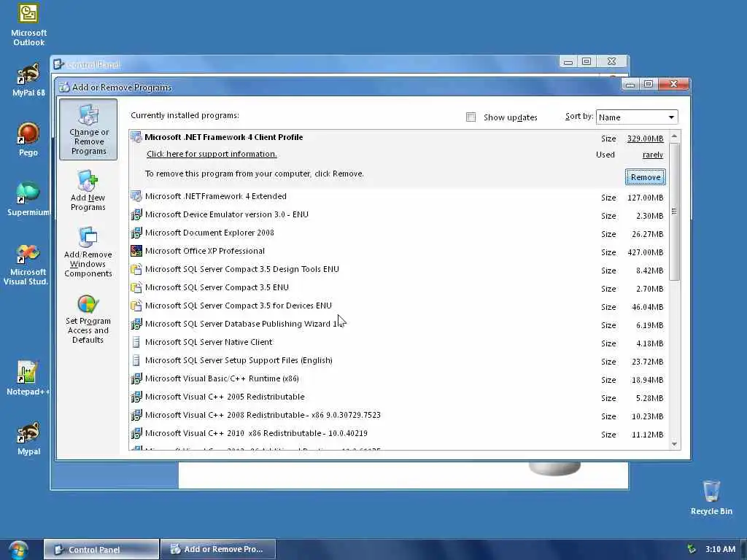Click Microsoft Device Emulator entry icon
Viewport: 747px width, 560px height.
point(136,215)
